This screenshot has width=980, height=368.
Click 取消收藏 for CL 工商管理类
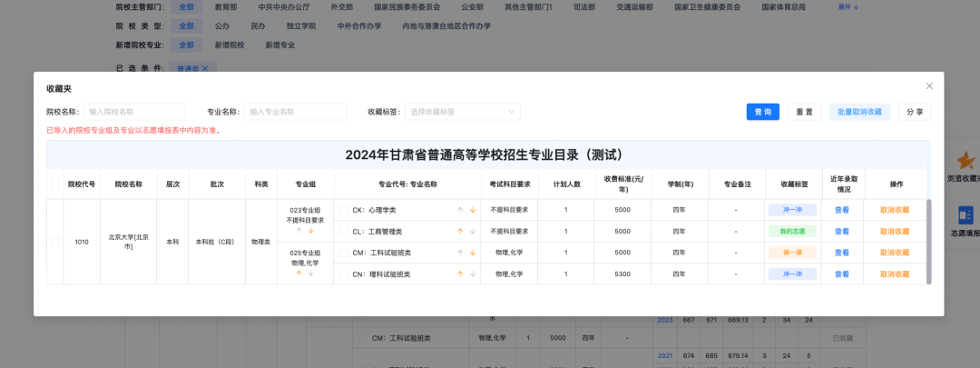pos(894,231)
